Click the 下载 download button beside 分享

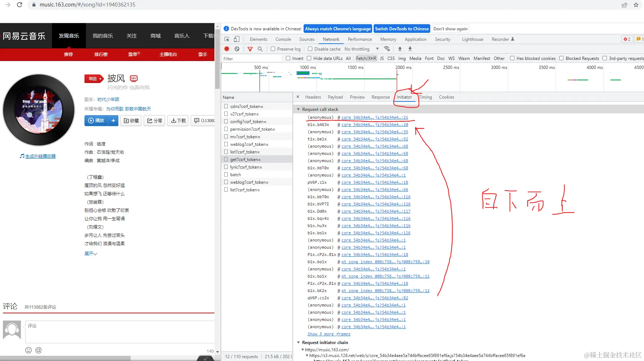tap(178, 121)
